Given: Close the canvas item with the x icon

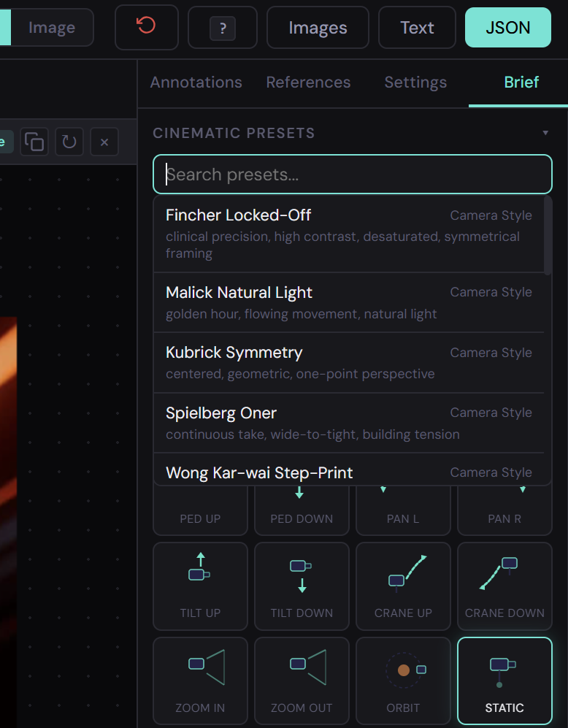Looking at the screenshot, I should 104,142.
